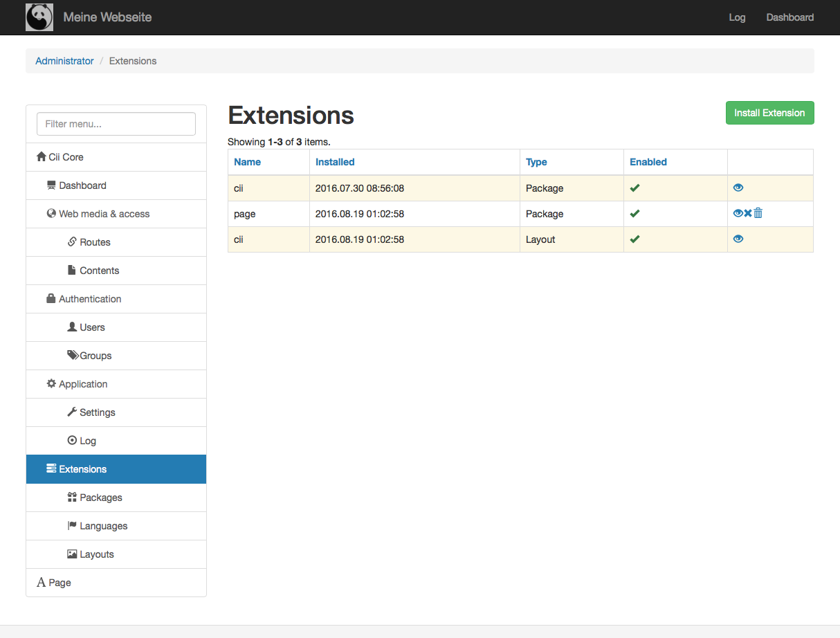Click the checkmark in the page row

tap(634, 213)
